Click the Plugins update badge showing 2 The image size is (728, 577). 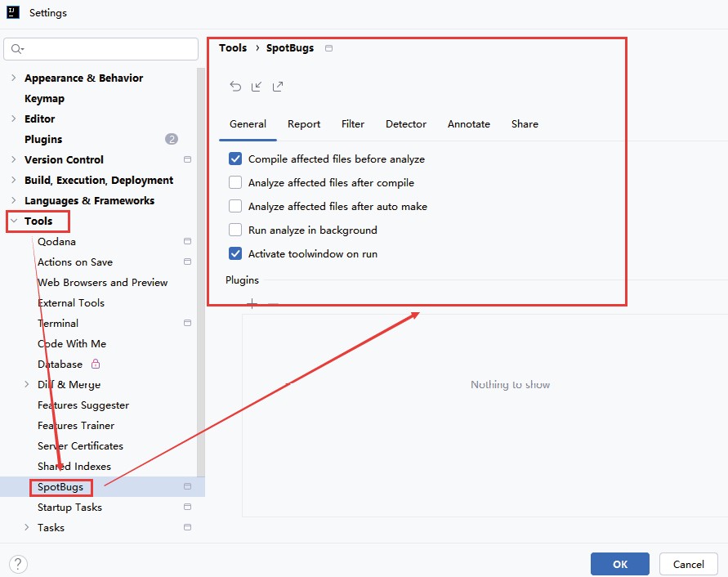pos(172,139)
